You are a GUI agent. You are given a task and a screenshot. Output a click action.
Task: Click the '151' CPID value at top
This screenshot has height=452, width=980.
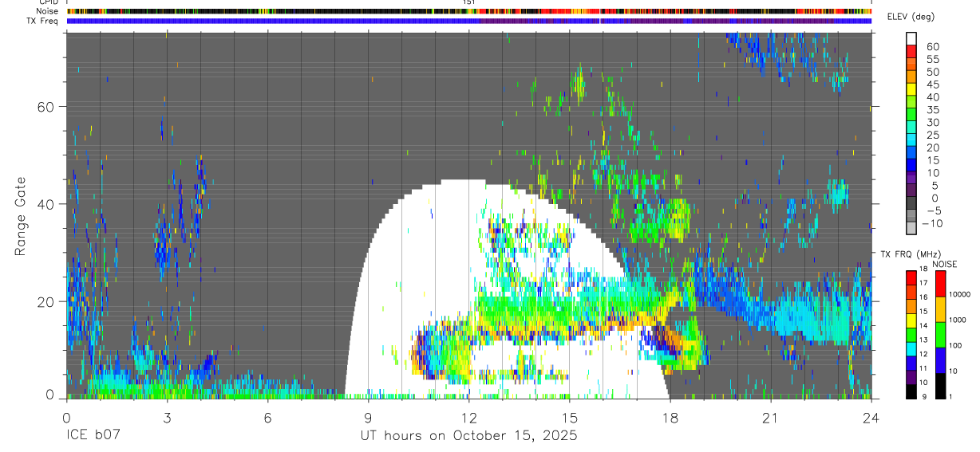pyautogui.click(x=468, y=3)
